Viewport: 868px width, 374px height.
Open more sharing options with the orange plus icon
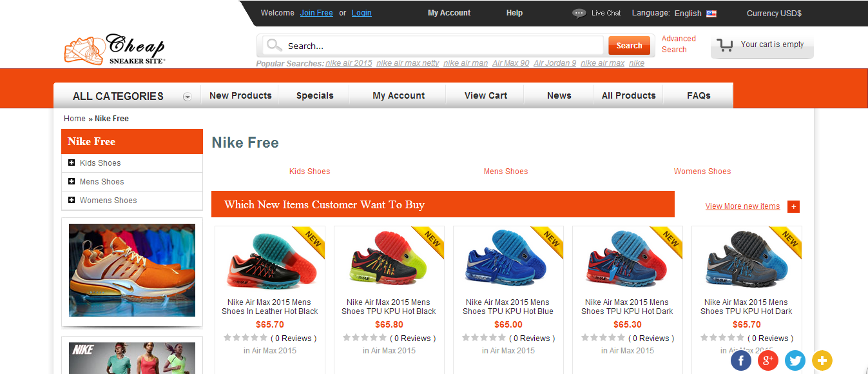[x=822, y=360]
